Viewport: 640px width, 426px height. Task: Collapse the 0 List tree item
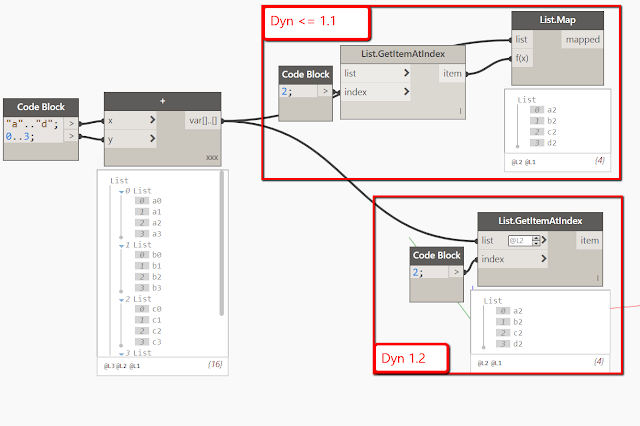pos(121,191)
